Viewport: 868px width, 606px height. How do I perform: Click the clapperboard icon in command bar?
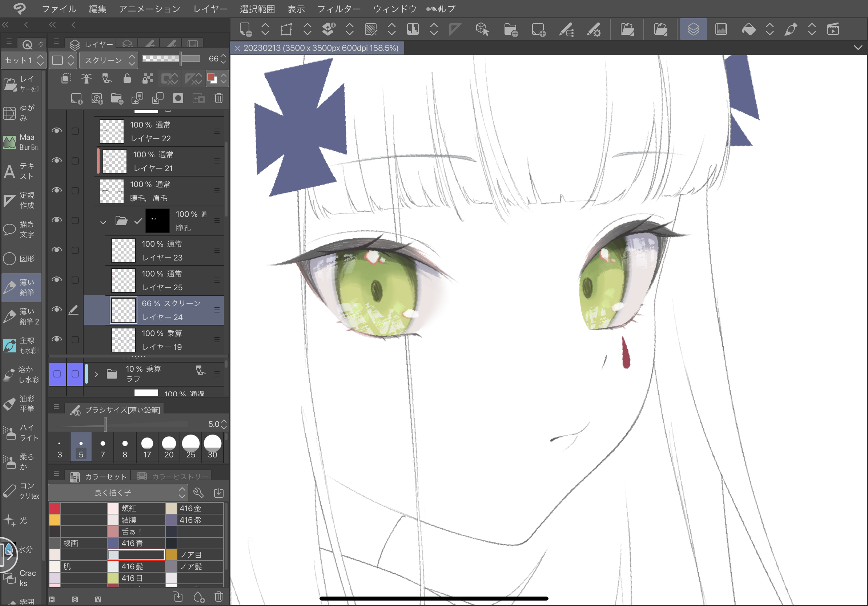pos(833,29)
